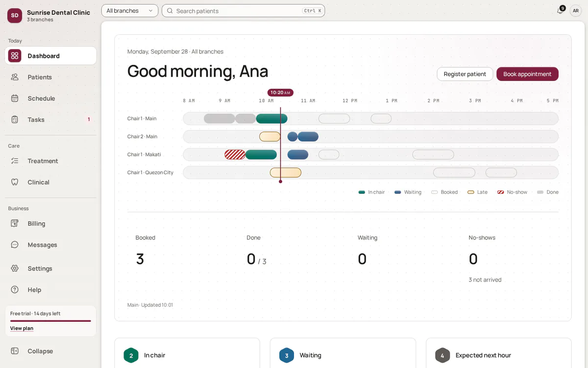588x368 pixels.
Task: Click the Treatment checklist icon
Action: [x=15, y=161]
